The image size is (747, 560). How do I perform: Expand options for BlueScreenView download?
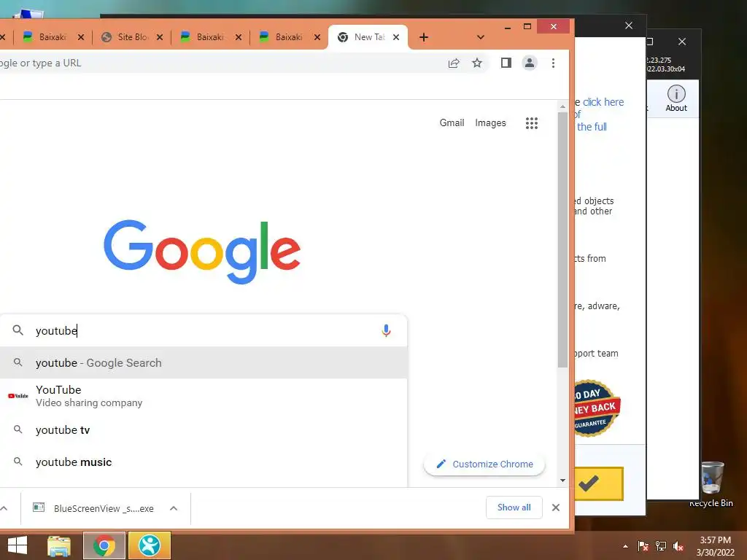click(174, 508)
